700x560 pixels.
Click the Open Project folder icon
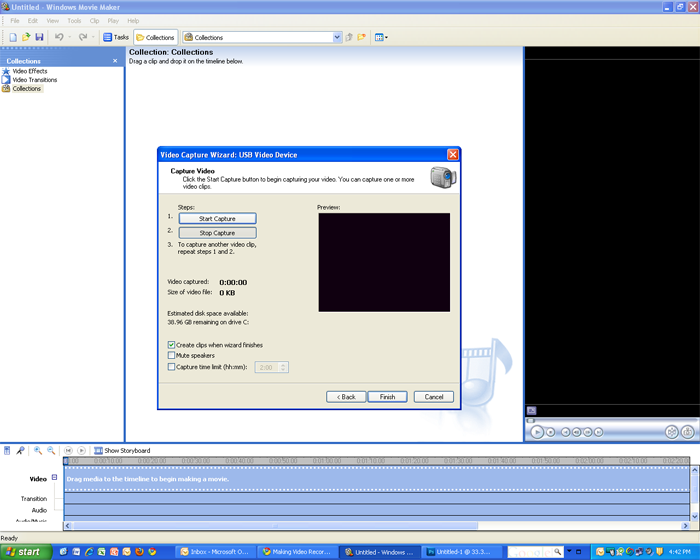click(26, 37)
